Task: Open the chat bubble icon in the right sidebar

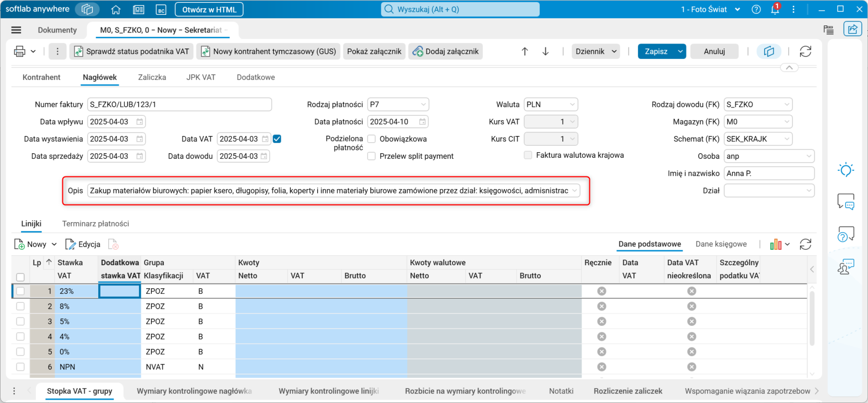Action: [846, 202]
